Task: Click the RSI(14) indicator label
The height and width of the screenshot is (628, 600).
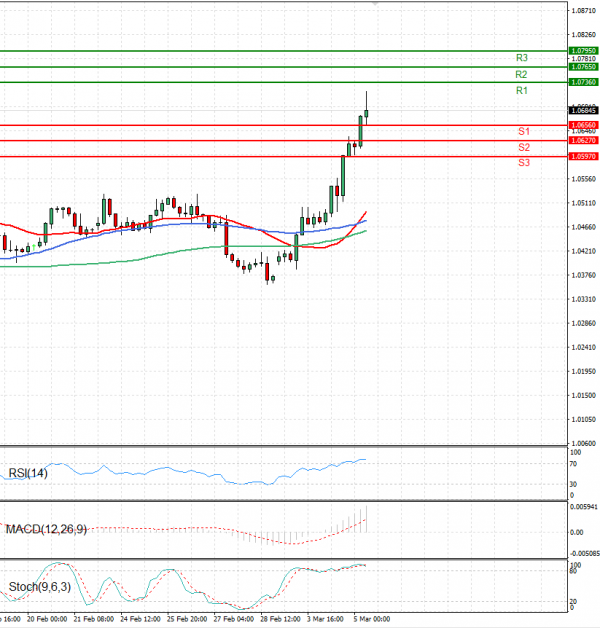Action: click(x=28, y=473)
